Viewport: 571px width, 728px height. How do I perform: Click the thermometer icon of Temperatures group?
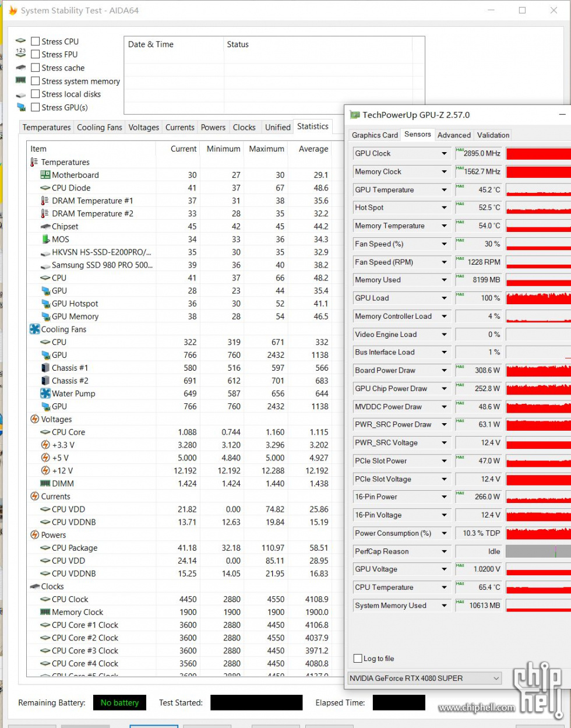(34, 162)
